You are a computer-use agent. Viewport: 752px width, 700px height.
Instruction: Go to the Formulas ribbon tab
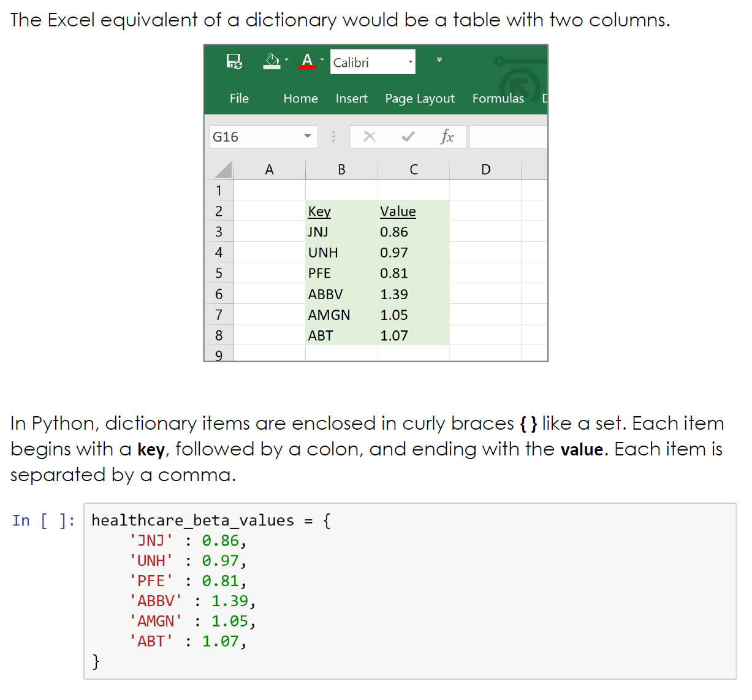(x=498, y=99)
